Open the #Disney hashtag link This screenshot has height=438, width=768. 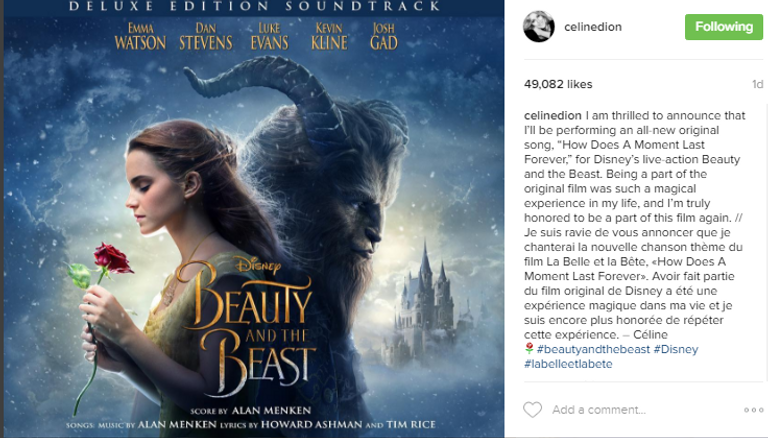click(676, 349)
